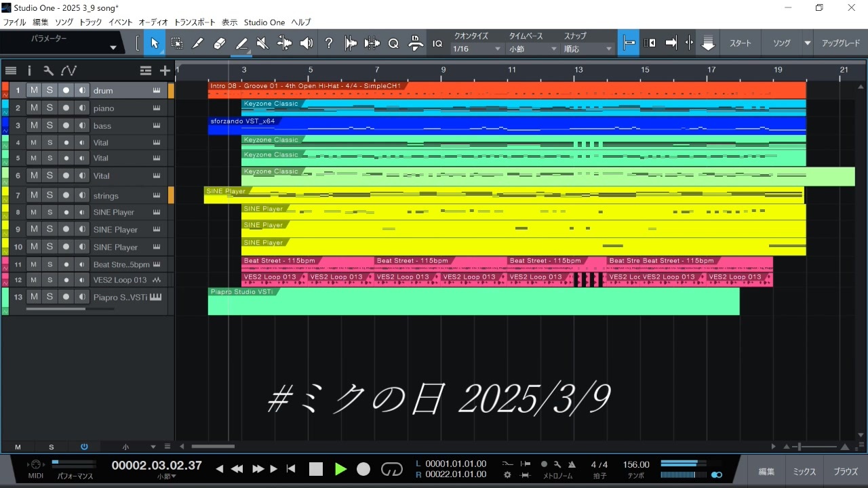Open the track inspector info icon
Image resolution: width=868 pixels, height=488 pixels.
(29, 70)
